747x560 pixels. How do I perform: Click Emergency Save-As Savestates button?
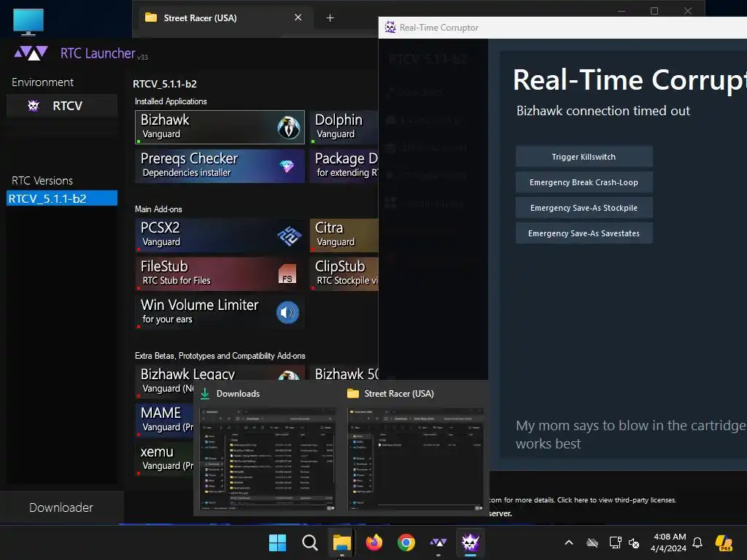click(x=584, y=233)
